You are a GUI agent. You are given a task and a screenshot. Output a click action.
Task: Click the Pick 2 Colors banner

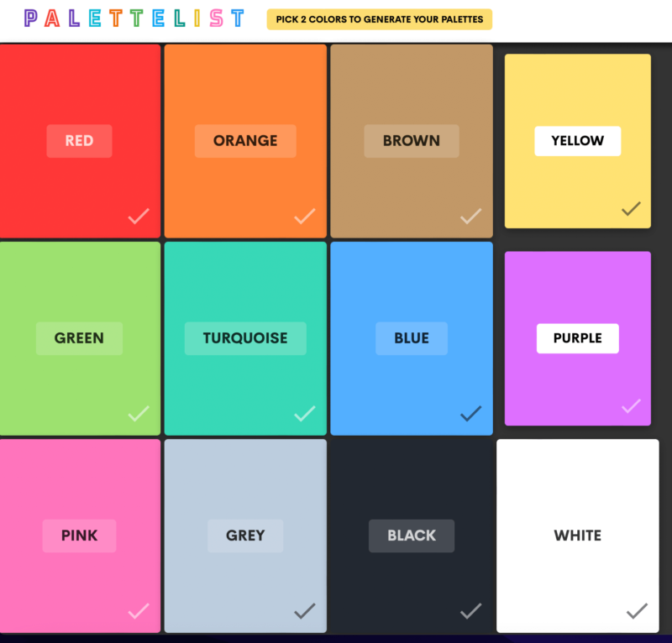[380, 19]
